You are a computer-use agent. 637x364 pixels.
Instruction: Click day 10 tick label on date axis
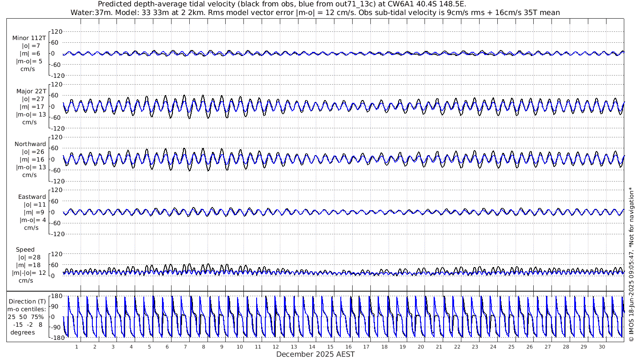(239, 346)
